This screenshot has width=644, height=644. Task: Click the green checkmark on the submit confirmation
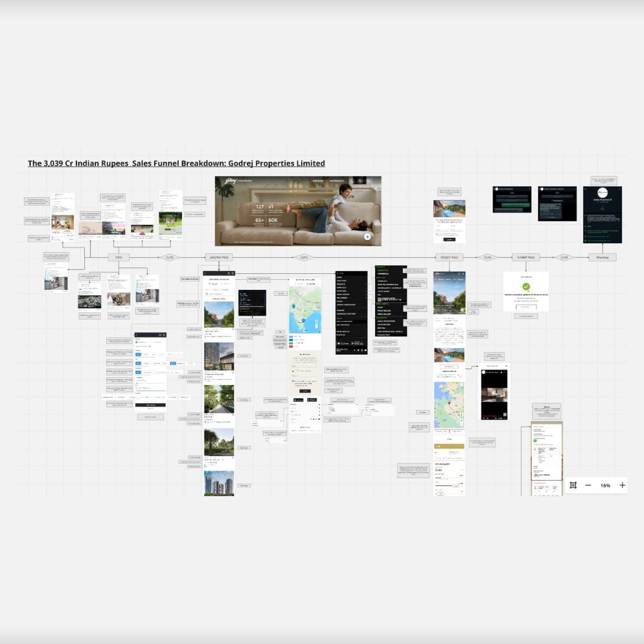click(x=526, y=287)
